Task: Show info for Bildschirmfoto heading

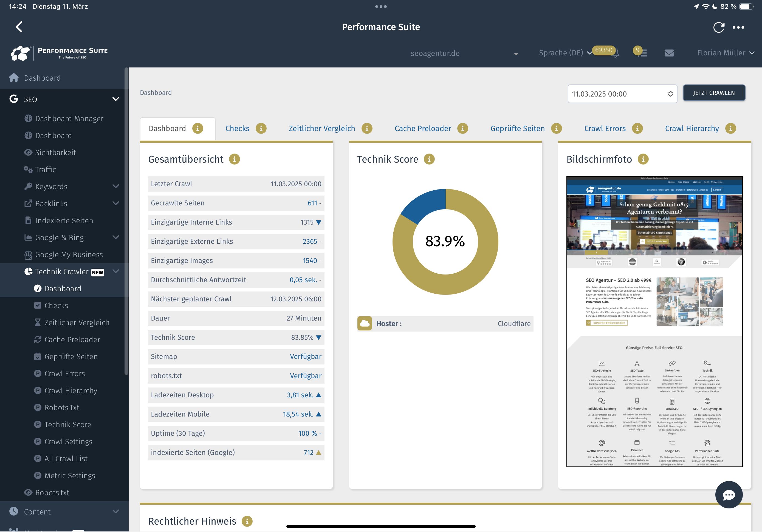Action: click(x=643, y=159)
